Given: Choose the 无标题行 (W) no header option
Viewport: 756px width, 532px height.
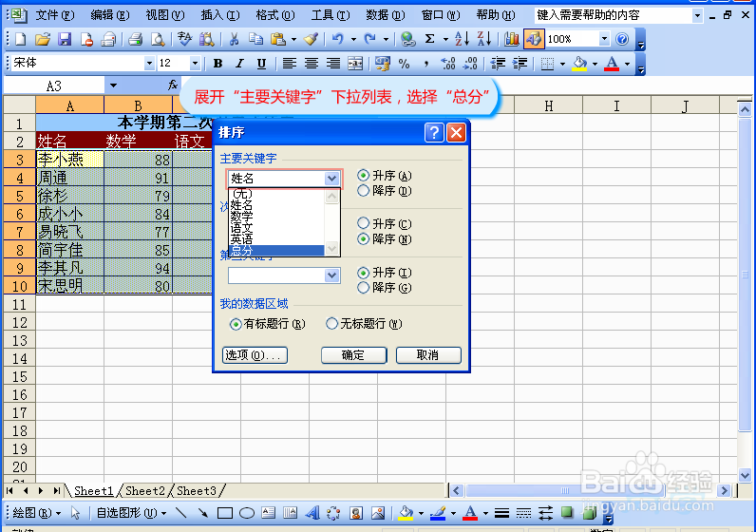Looking at the screenshot, I should (331, 324).
